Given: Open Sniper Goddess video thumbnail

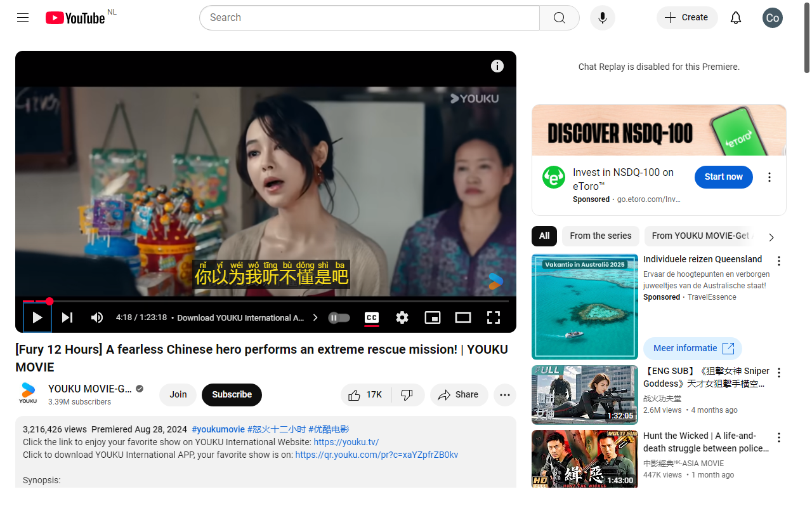Looking at the screenshot, I should (x=585, y=395).
